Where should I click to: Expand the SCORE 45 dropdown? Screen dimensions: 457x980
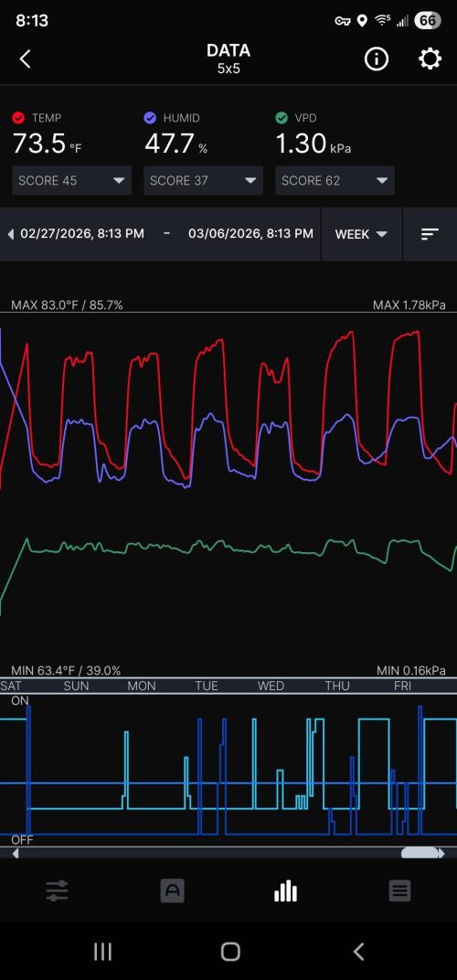(72, 181)
